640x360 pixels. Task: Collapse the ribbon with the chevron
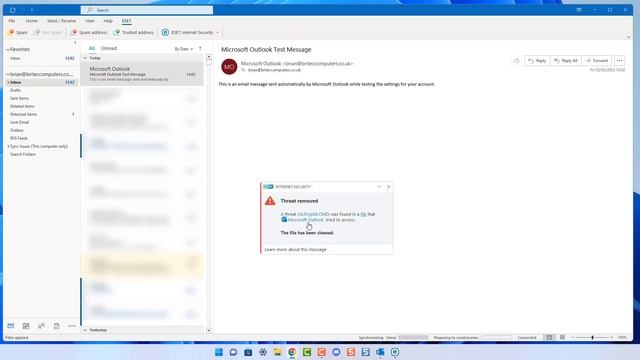[629, 37]
